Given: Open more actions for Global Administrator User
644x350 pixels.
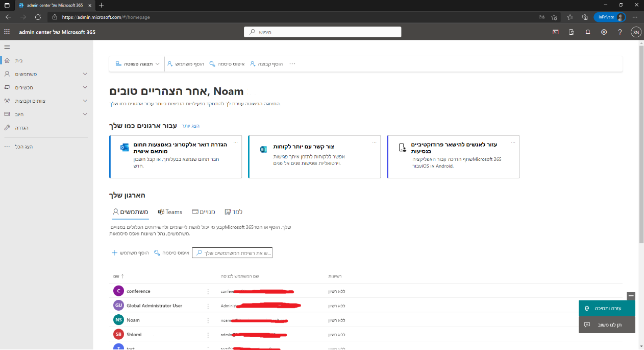Looking at the screenshot, I should pyautogui.click(x=208, y=306).
